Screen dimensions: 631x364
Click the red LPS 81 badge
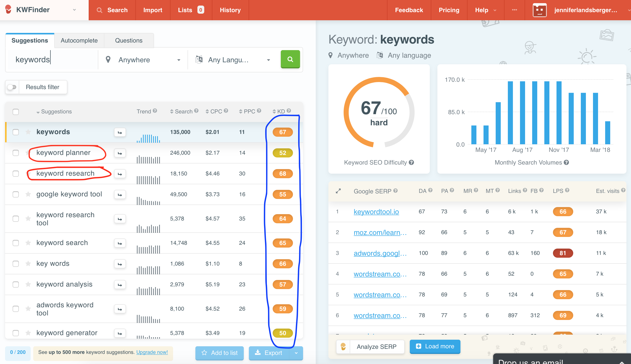(x=563, y=253)
